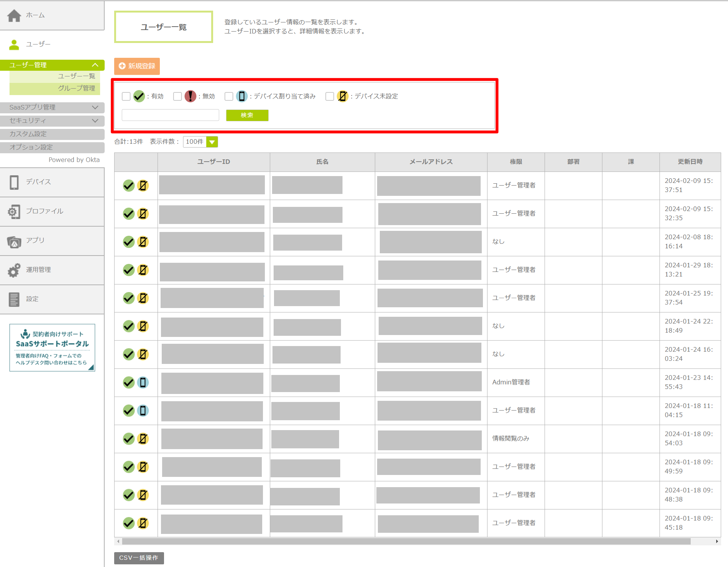Click the Home house icon in sidebar
Viewport: 728px width, 567px height.
[14, 16]
